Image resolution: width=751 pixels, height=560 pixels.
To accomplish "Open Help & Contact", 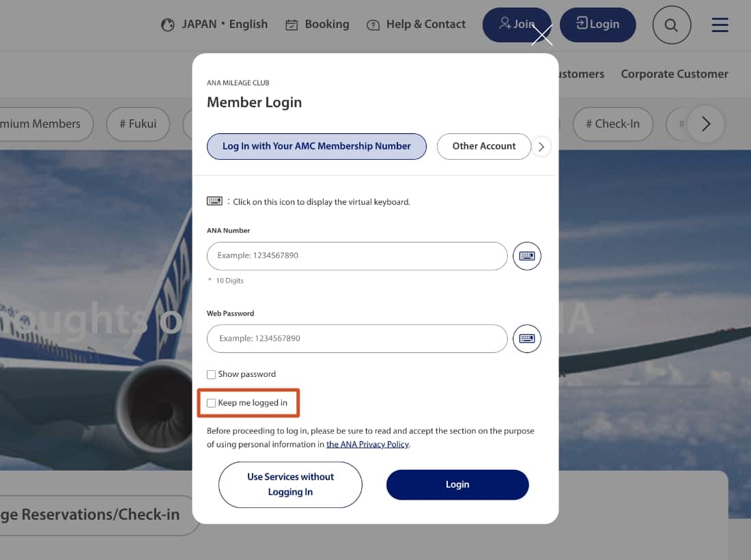I will [416, 25].
